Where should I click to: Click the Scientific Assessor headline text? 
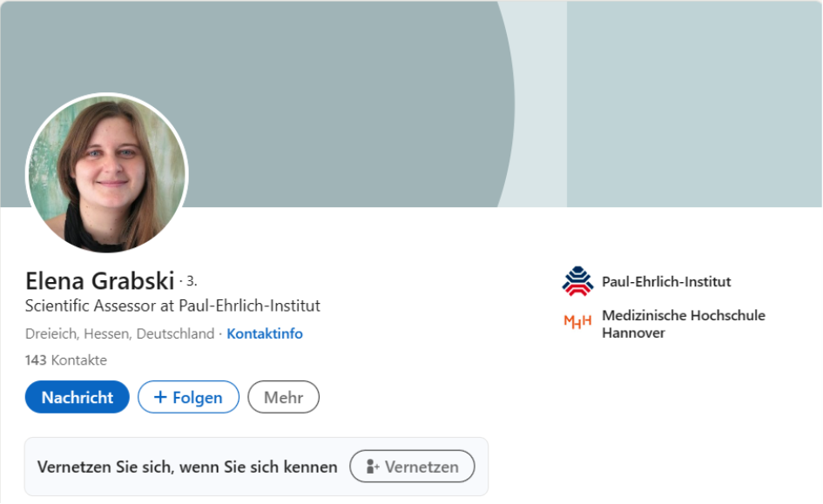pos(172,306)
